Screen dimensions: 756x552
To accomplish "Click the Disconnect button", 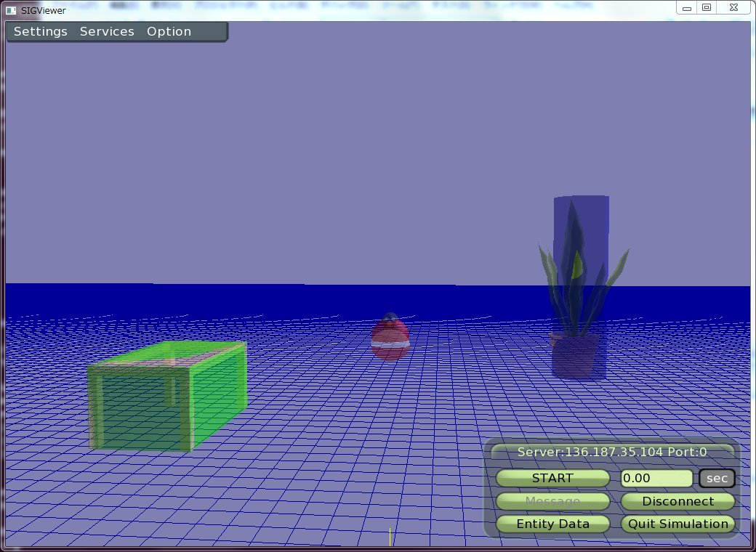I will point(677,501).
